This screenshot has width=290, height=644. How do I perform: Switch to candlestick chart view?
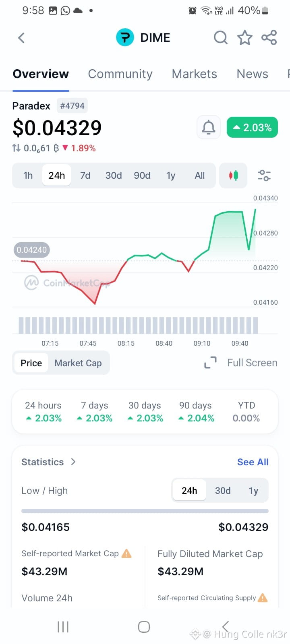(234, 175)
